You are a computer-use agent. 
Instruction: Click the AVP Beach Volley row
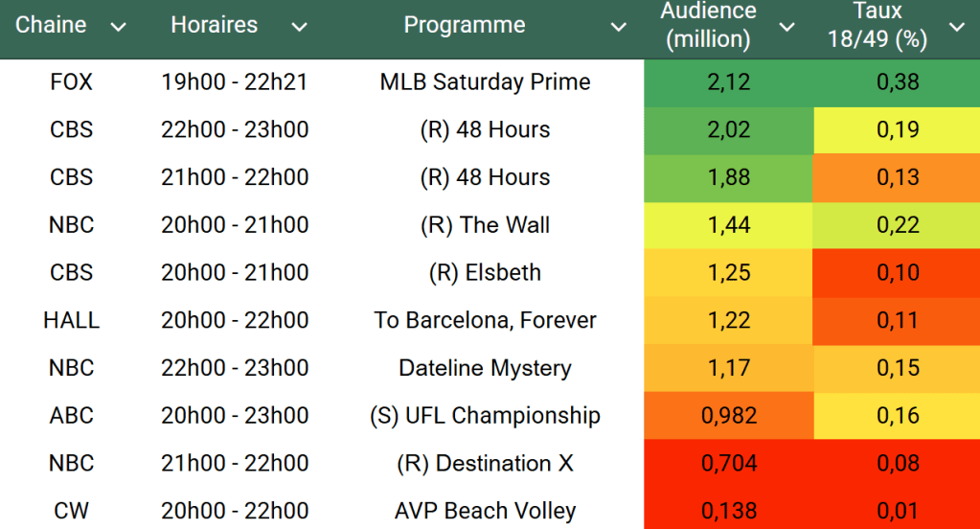485,511
